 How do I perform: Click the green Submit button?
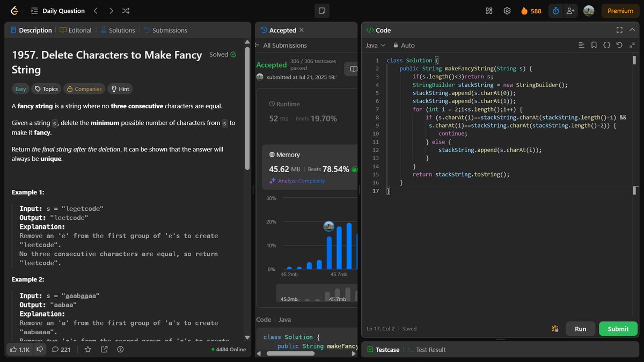(x=618, y=329)
